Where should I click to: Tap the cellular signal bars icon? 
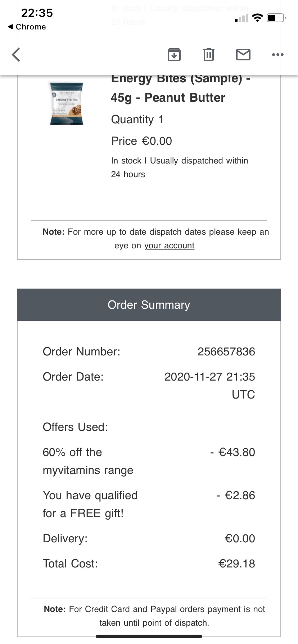pyautogui.click(x=241, y=18)
